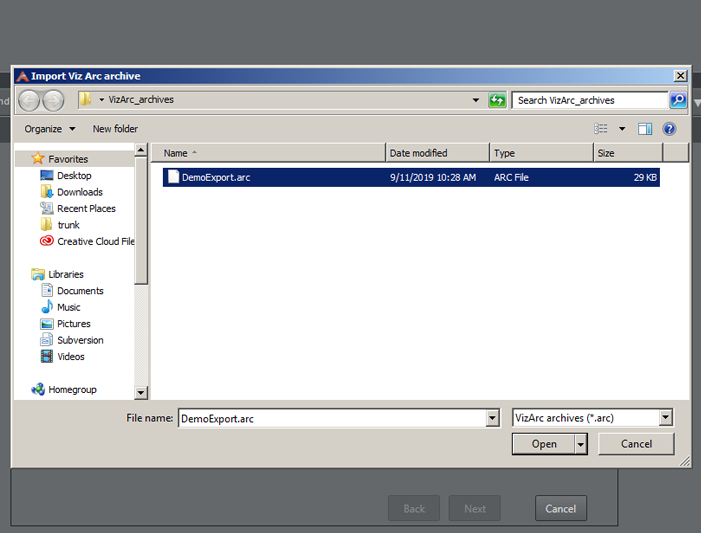Select Downloads in Favorites
The height and width of the screenshot is (533, 701).
(x=79, y=192)
